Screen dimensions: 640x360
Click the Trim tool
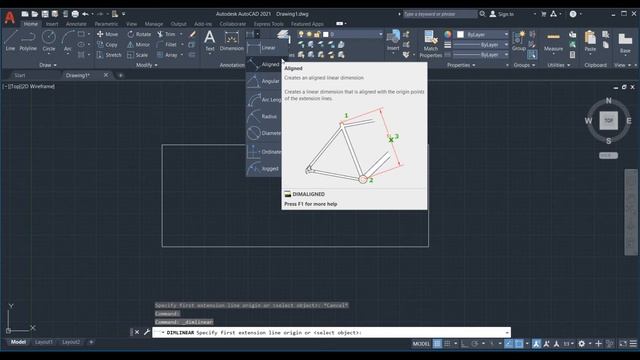click(166, 34)
